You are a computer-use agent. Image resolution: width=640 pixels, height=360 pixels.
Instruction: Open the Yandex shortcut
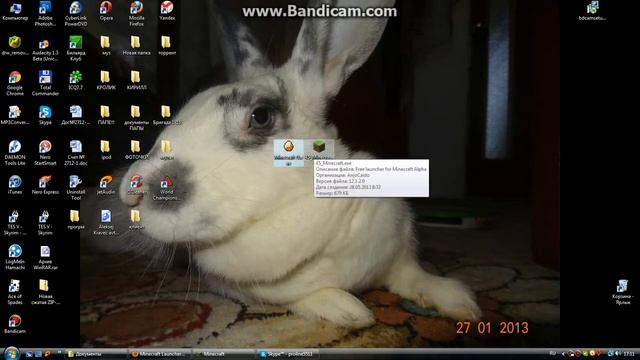click(x=167, y=11)
